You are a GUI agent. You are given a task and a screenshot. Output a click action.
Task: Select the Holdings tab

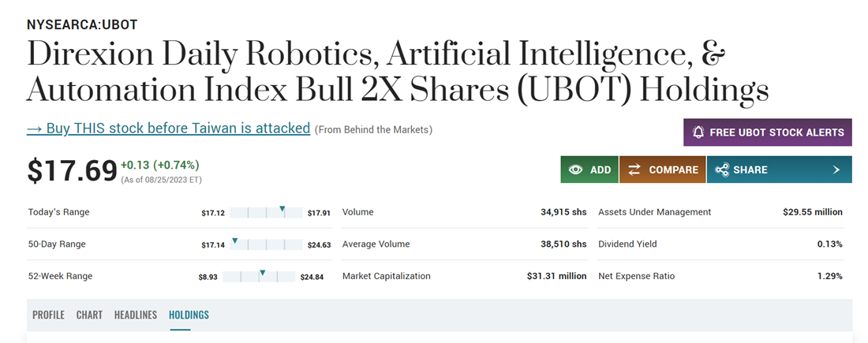(189, 315)
